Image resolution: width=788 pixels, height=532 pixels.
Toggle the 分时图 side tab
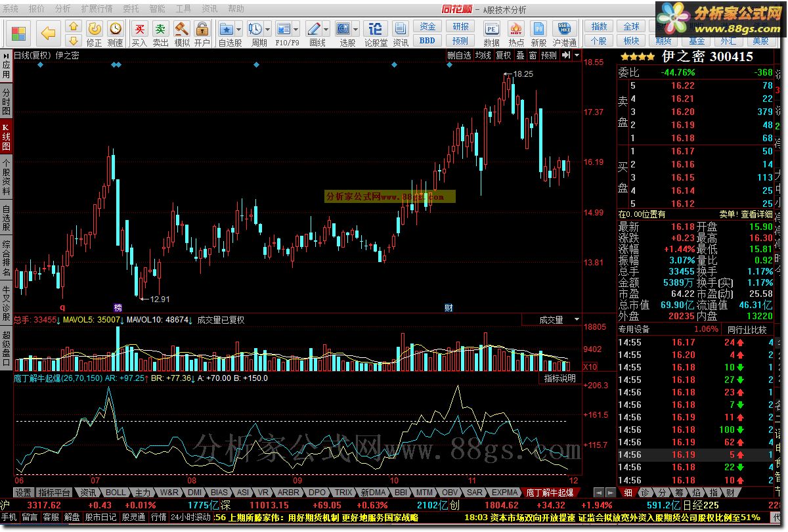[x=6, y=101]
